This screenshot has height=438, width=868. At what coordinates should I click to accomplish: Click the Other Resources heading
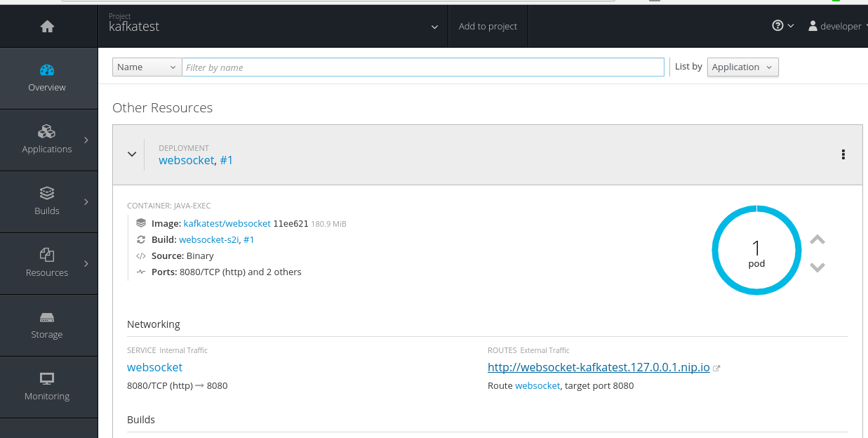(162, 108)
